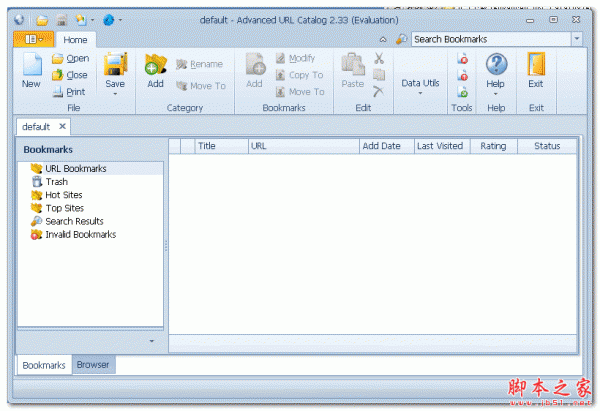This screenshot has height=411, width=600.
Task: Expand dropdown beside quick access add icon
Action: click(x=92, y=20)
